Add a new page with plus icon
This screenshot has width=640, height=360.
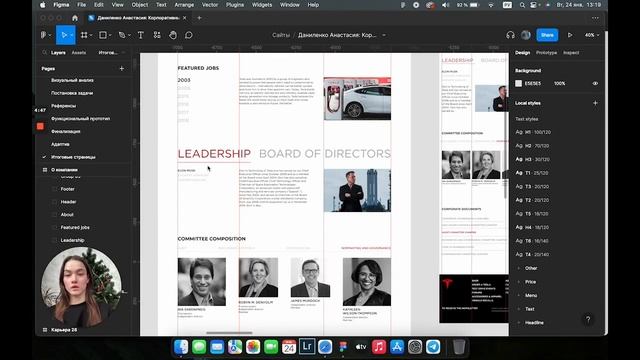click(122, 69)
